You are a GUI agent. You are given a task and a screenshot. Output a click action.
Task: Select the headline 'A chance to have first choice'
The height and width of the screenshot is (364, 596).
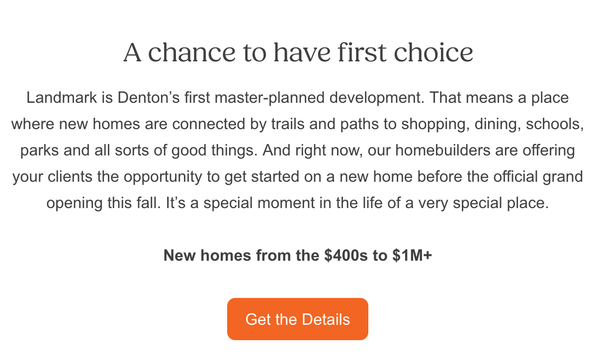[x=298, y=51]
